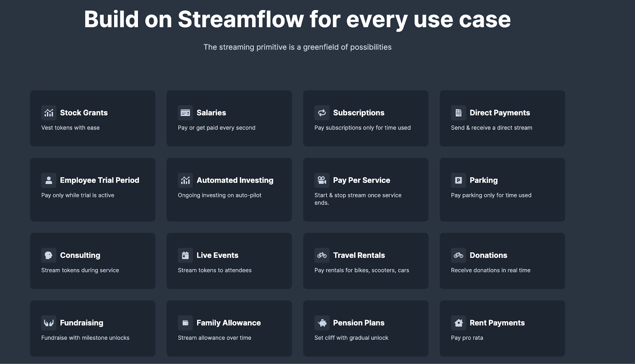This screenshot has width=635, height=364.
Task: Click the Fundraising hands icon
Action: (x=48, y=323)
